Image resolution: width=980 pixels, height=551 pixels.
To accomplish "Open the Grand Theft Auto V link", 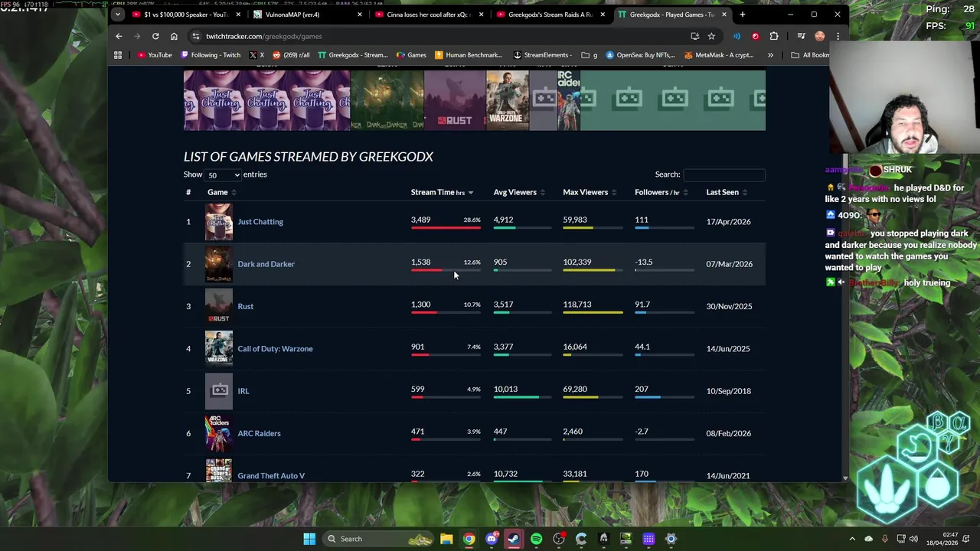I will [x=271, y=475].
